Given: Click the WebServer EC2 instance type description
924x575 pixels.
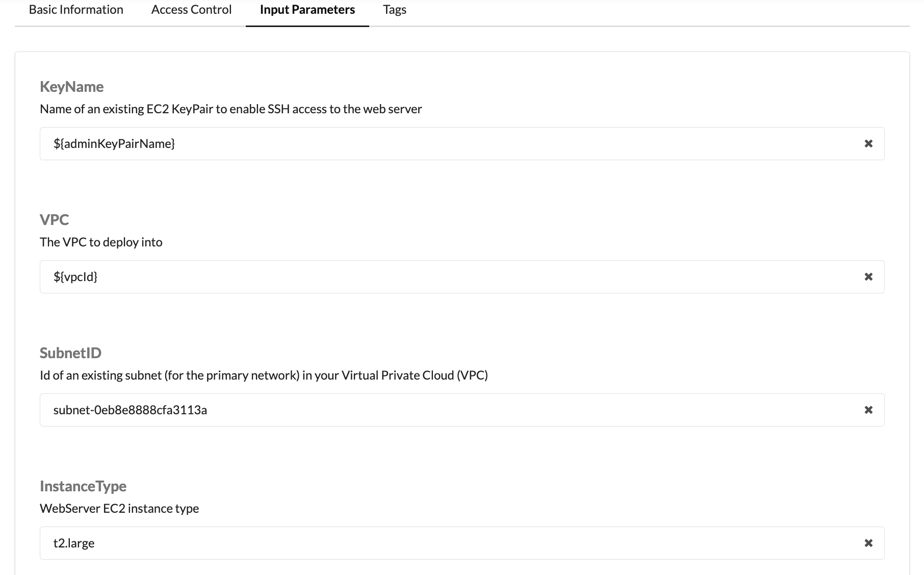Looking at the screenshot, I should tap(119, 508).
